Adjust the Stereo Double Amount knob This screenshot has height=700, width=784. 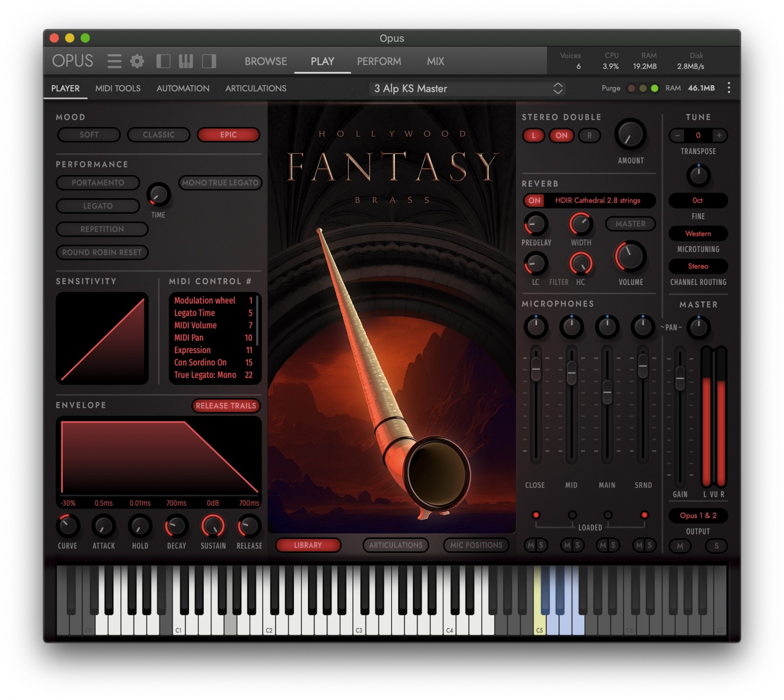[630, 135]
